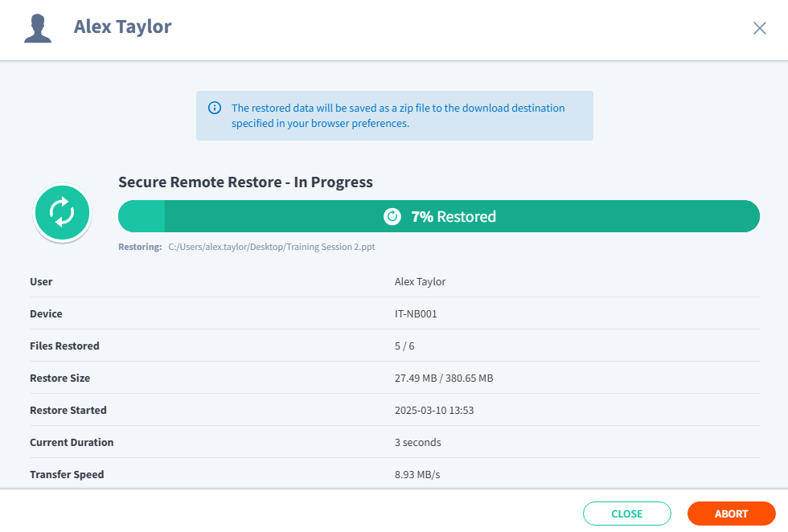Viewport: 788px width, 532px height.
Task: Click the zip file download notice text
Action: click(398, 116)
